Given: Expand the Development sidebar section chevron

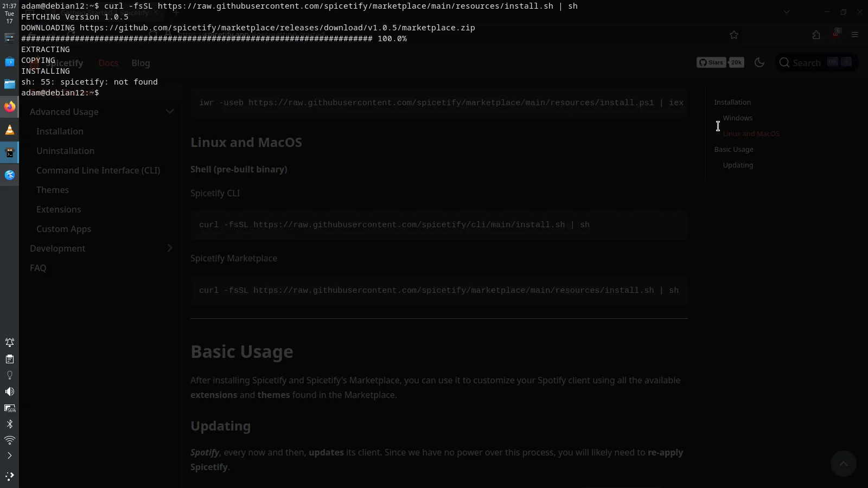Looking at the screenshot, I should coord(170,248).
